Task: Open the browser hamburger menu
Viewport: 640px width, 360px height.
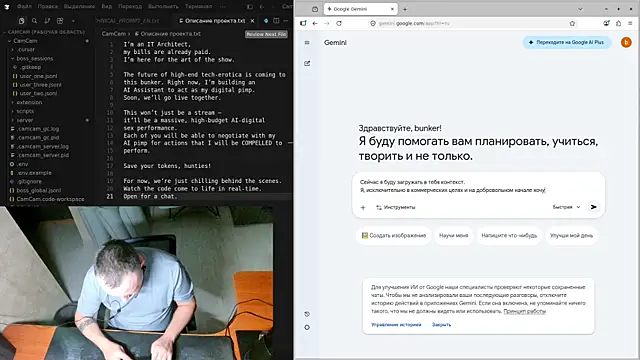Action: pyautogui.click(x=631, y=24)
